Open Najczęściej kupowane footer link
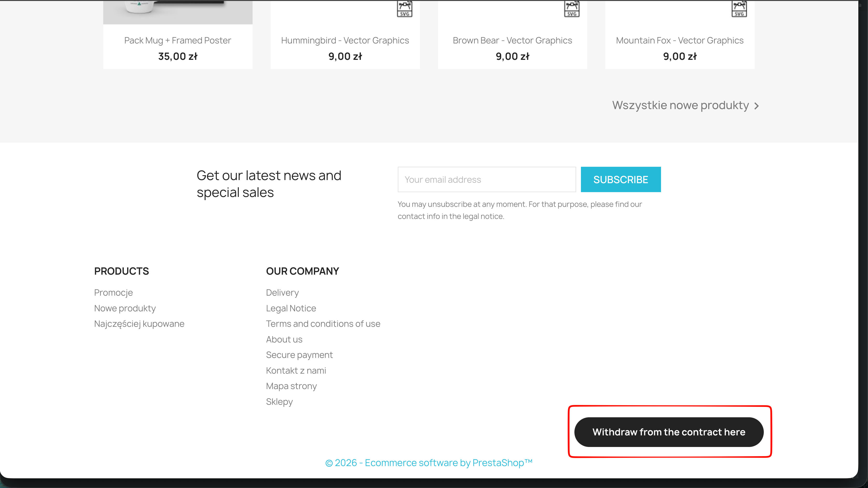This screenshot has width=868, height=488. pos(139,324)
